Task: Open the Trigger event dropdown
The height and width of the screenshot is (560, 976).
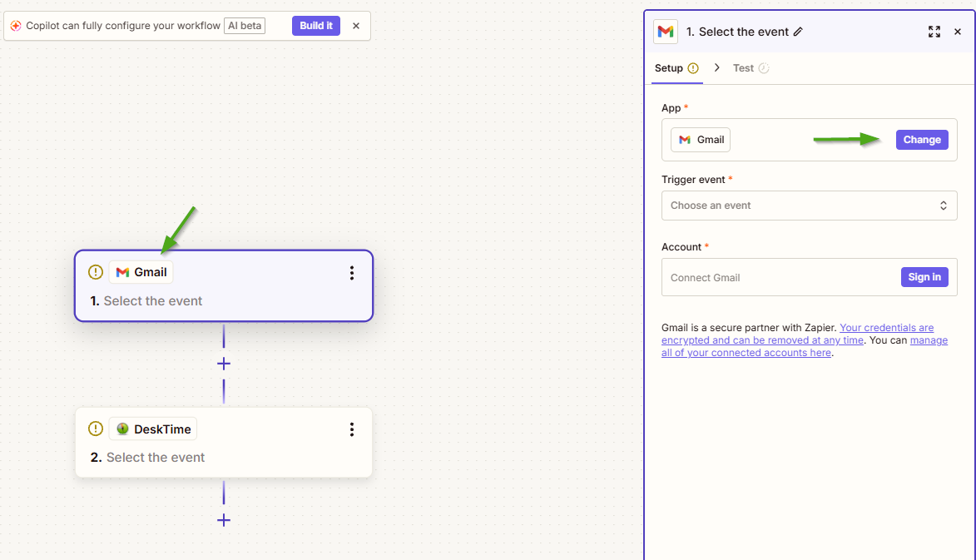Action: coord(809,206)
